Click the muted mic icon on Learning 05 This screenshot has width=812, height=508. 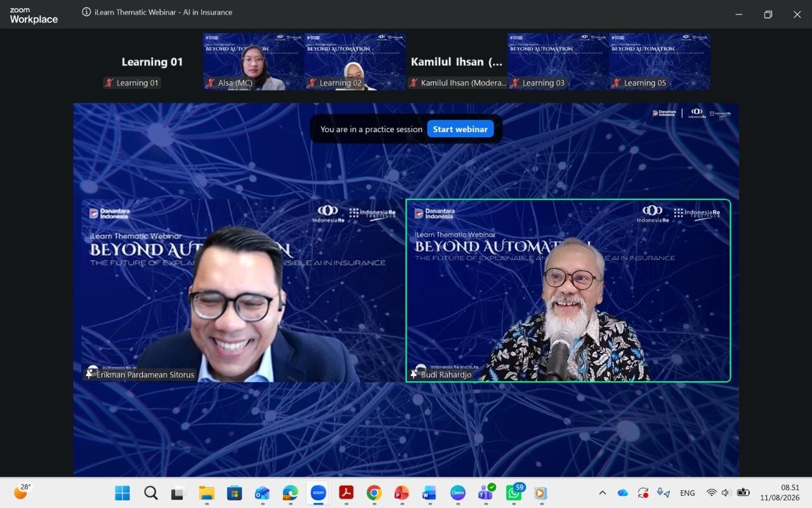click(x=617, y=83)
